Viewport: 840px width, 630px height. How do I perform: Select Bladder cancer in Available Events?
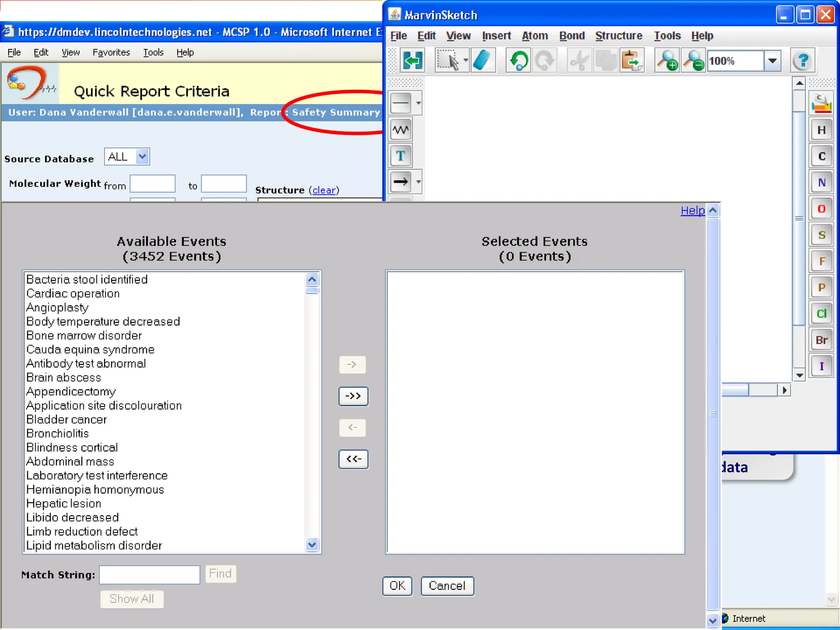pyautogui.click(x=67, y=420)
